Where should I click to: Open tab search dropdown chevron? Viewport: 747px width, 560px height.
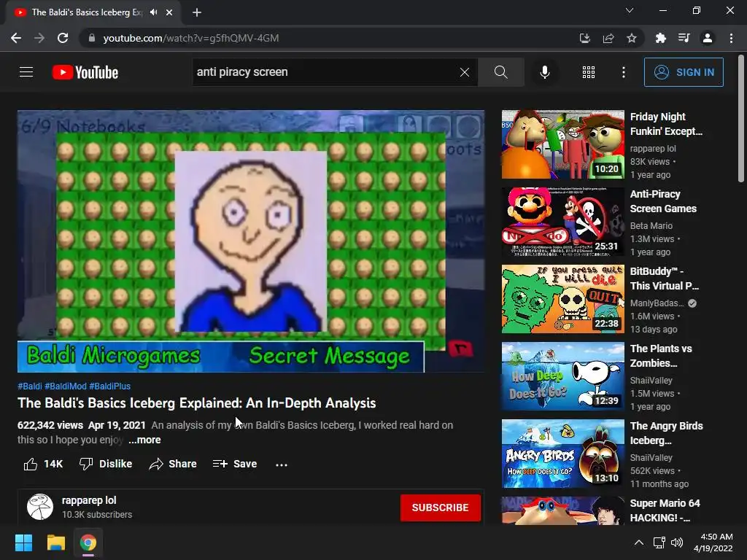[x=630, y=10]
